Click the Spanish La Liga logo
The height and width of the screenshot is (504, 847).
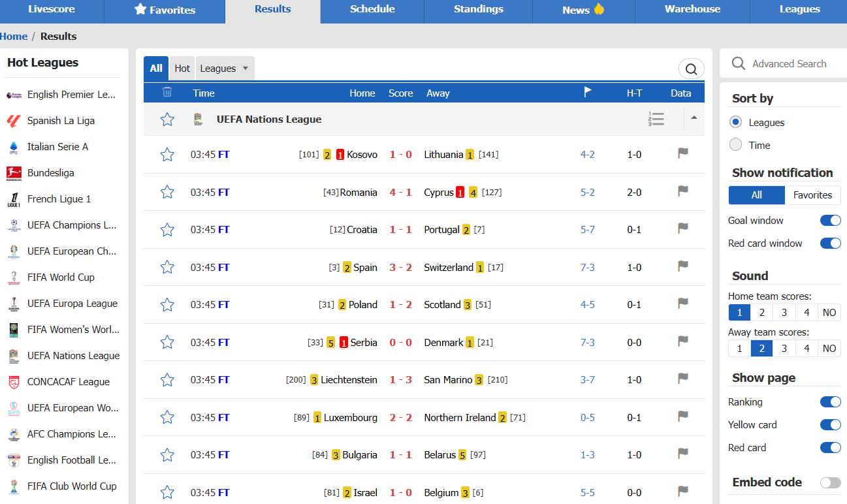pyautogui.click(x=14, y=121)
